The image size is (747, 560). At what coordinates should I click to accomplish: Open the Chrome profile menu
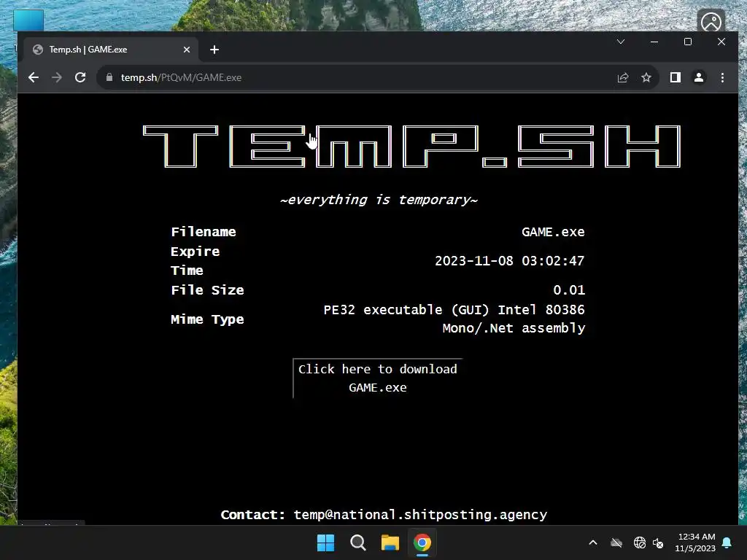tap(699, 77)
